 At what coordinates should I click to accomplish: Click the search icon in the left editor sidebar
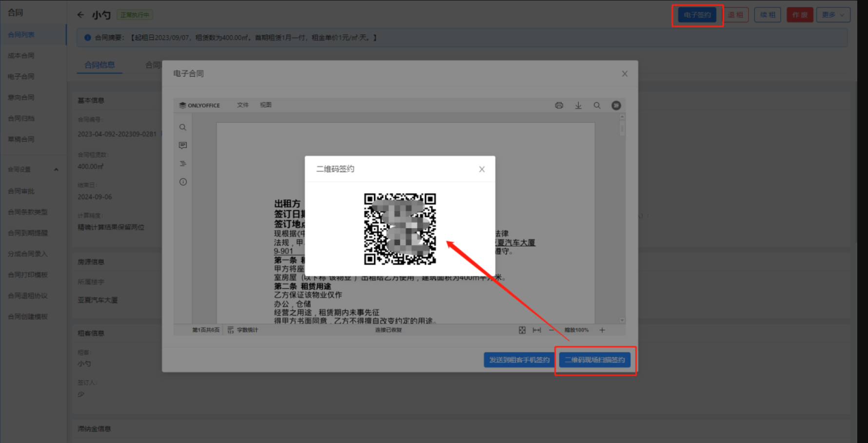183,127
